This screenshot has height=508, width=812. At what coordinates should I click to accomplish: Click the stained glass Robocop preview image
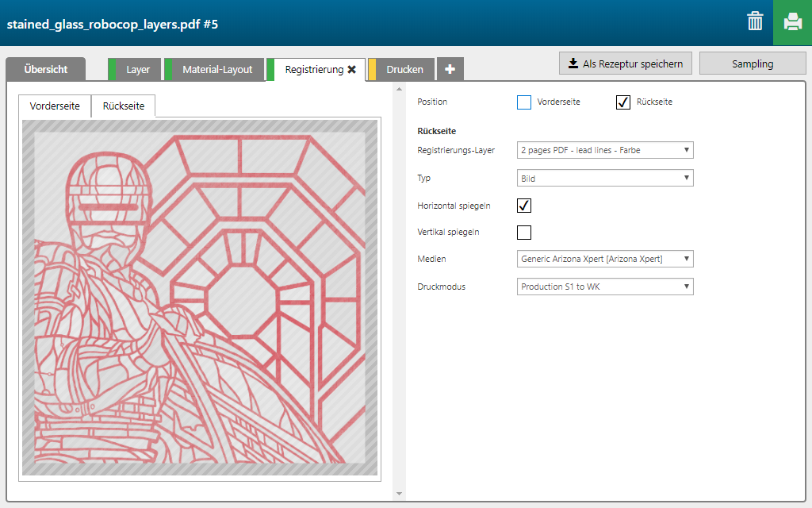(200, 298)
